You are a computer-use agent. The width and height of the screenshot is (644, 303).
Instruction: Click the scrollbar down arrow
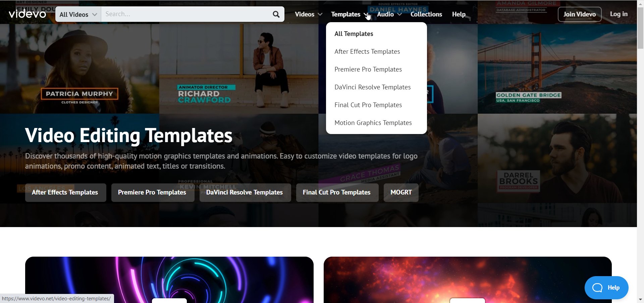pyautogui.click(x=640, y=299)
